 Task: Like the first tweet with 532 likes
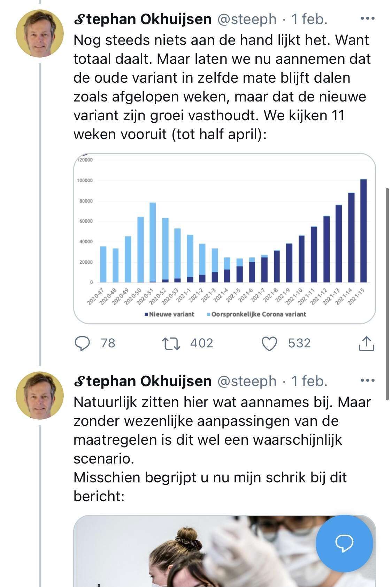coord(269,344)
